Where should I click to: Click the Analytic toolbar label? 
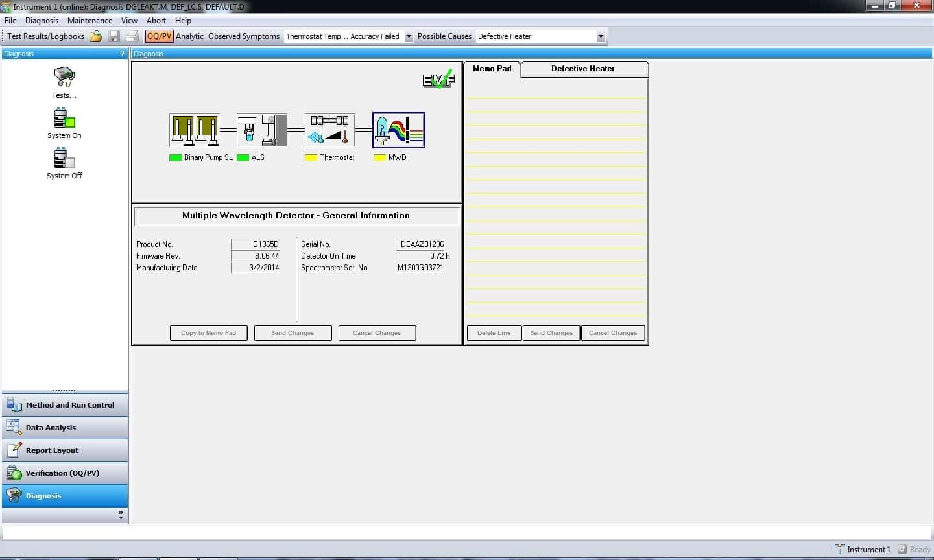189,36
